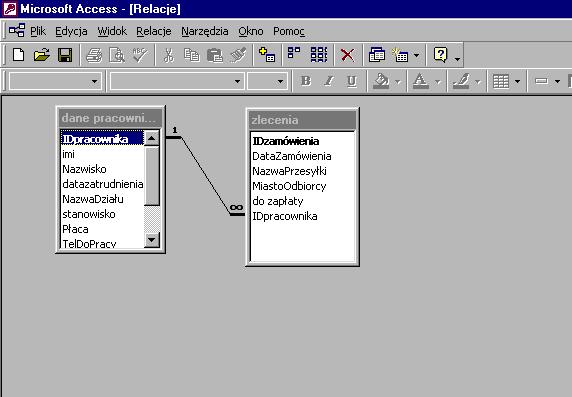Viewport: 572px width, 397px height.
Task: Click the Print icon
Action: 94,55
